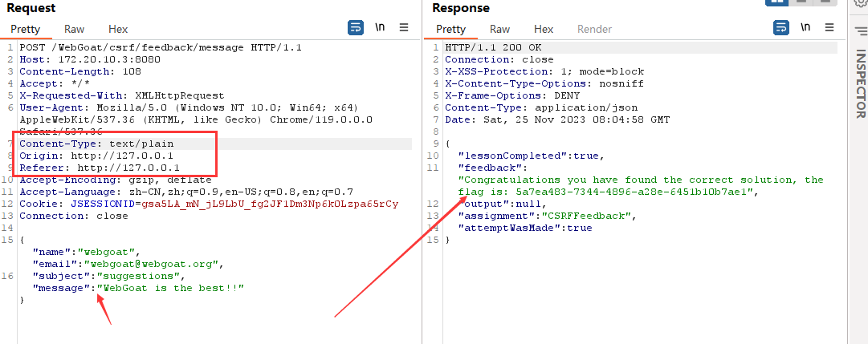Image resolution: width=868 pixels, height=344 pixels.
Task: Toggle \n non-printable characters in Response pane
Action: pyautogui.click(x=805, y=27)
